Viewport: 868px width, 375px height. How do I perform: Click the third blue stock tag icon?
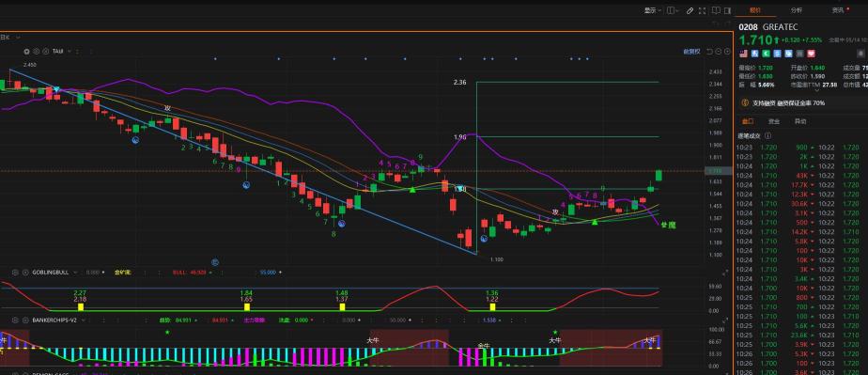(777, 54)
